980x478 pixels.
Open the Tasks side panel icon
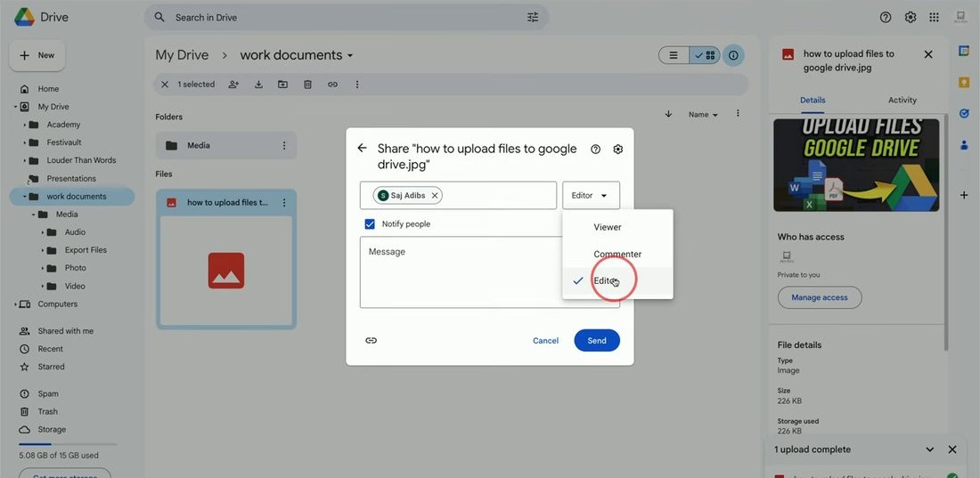[x=964, y=114]
